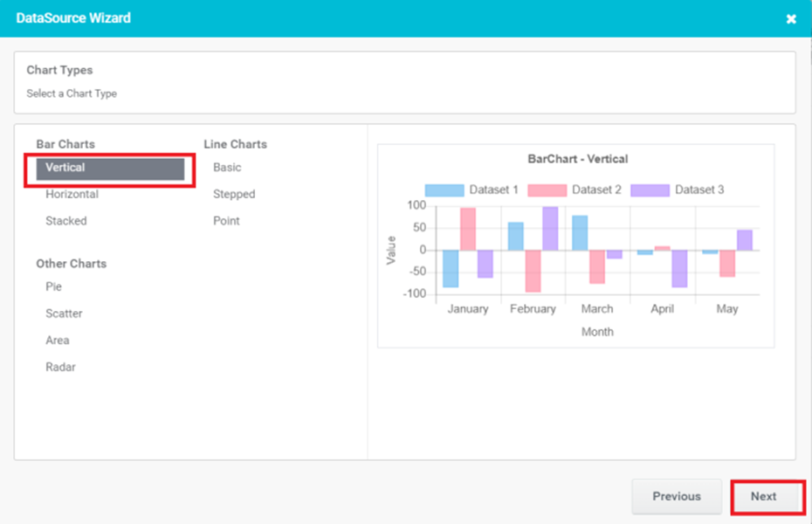Select the Stepped line chart type

pos(234,194)
